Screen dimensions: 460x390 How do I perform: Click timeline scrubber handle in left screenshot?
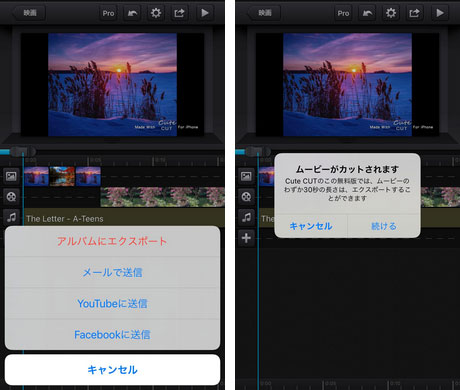coord(22,152)
